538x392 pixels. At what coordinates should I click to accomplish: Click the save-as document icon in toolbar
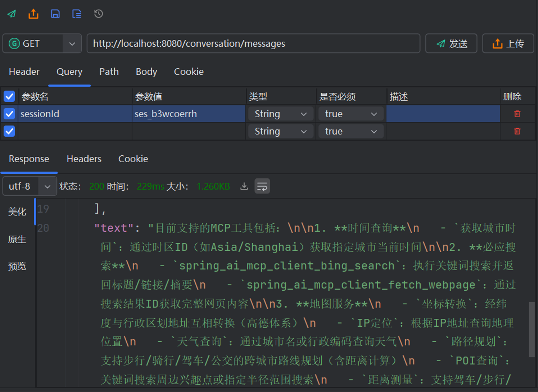pyautogui.click(x=77, y=14)
